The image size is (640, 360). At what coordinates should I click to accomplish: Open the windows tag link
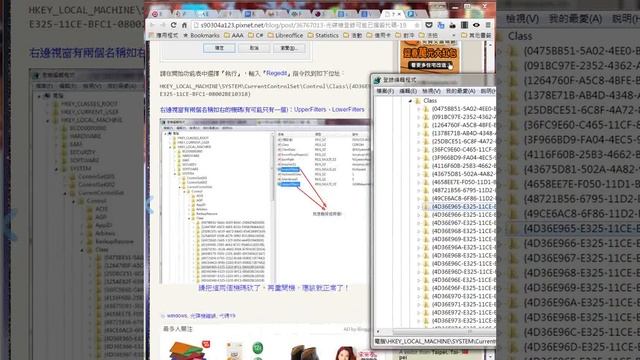point(176,316)
